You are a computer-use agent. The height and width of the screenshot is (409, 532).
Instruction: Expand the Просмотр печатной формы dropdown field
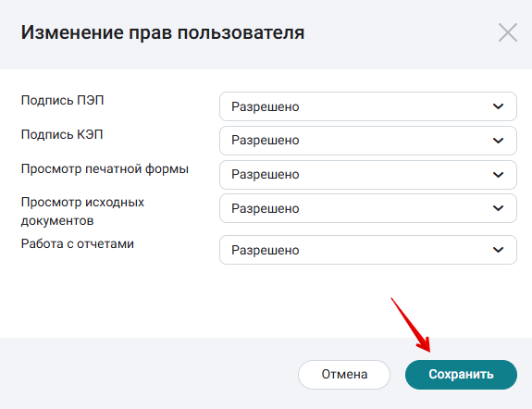pos(368,175)
